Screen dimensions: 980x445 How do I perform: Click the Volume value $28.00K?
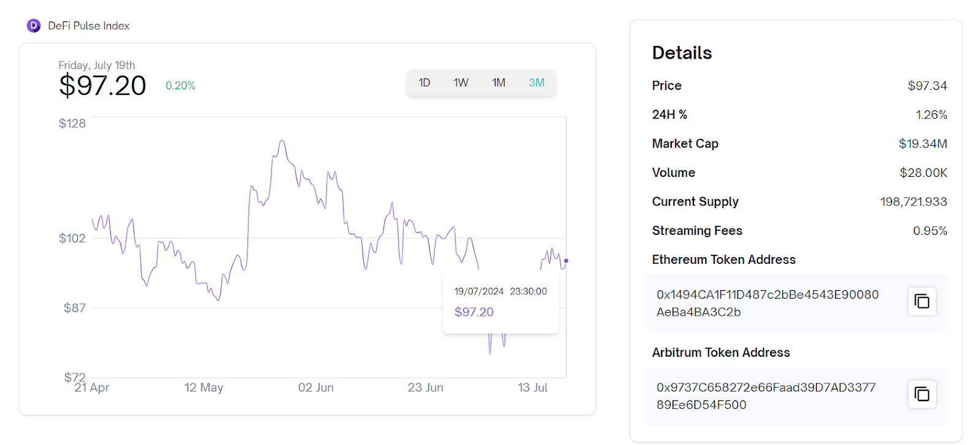tap(924, 173)
